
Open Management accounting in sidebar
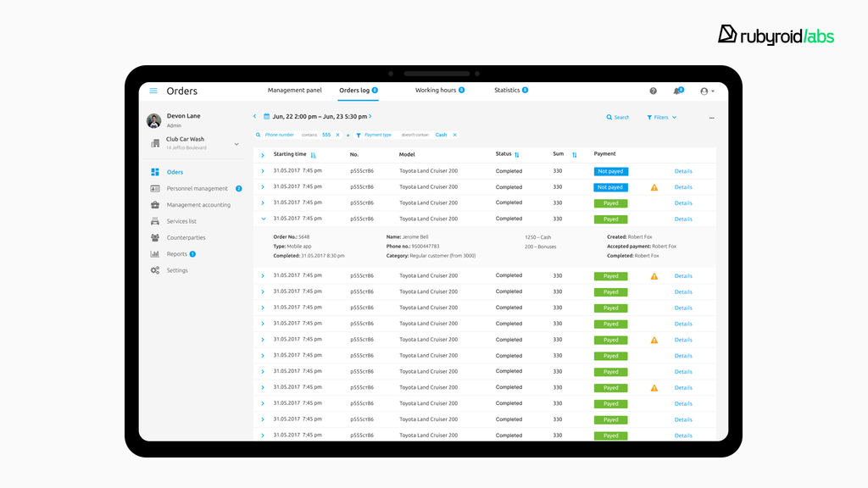[198, 205]
